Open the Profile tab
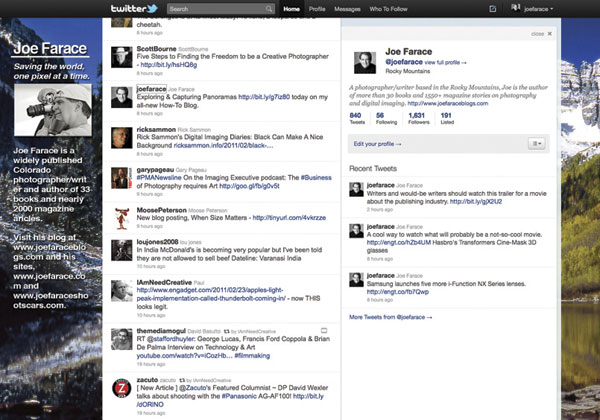 pyautogui.click(x=317, y=9)
